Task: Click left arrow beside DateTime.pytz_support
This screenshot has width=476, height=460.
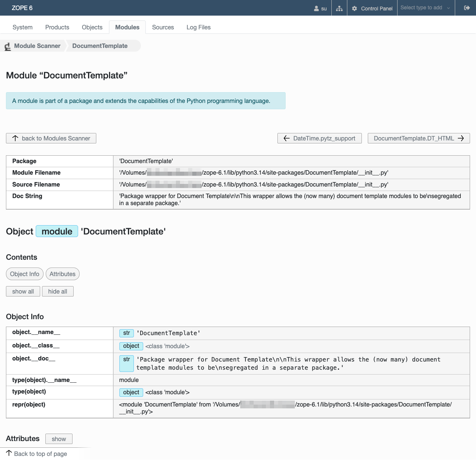Action: click(287, 138)
